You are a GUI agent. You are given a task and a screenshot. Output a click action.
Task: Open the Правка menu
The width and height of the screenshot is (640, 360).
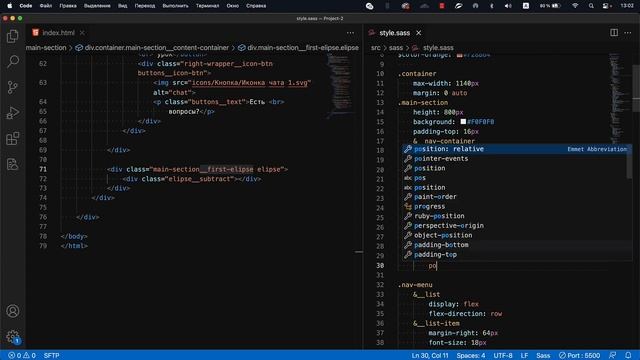[x=68, y=6]
